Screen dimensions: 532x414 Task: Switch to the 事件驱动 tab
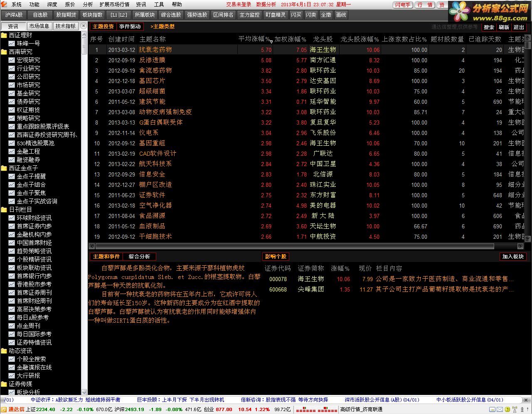pyautogui.click(x=130, y=27)
